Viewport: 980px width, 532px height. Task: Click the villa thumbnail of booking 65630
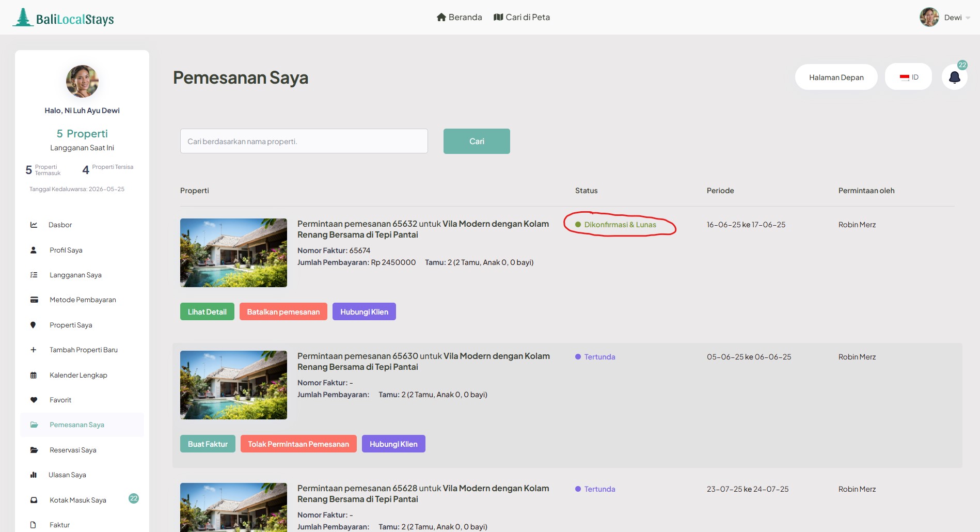233,385
